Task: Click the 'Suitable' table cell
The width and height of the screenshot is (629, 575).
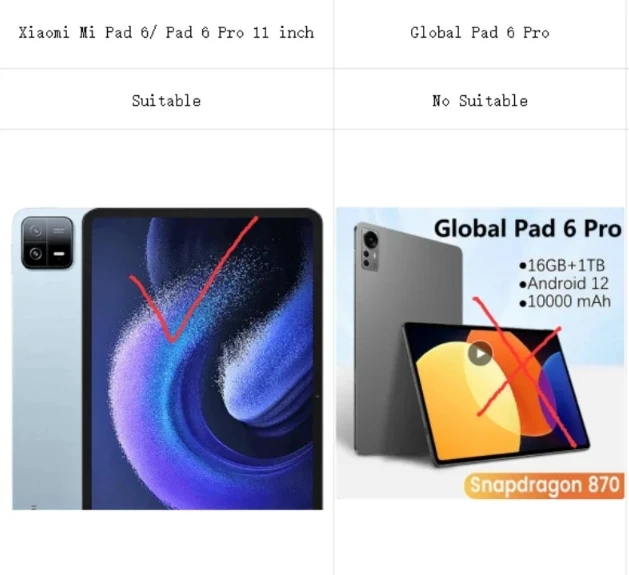Action: coord(166,99)
